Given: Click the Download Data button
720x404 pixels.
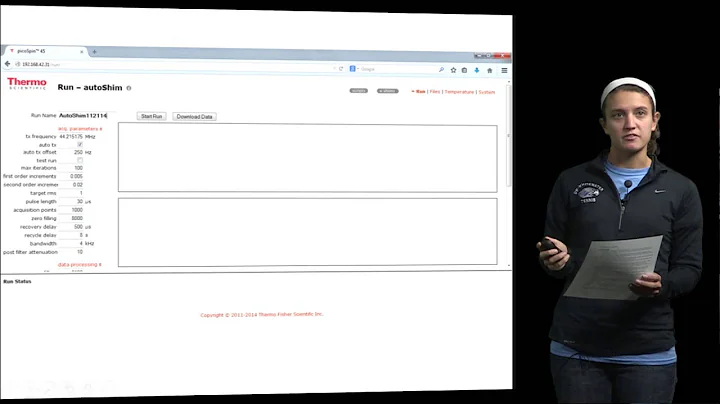Looking at the screenshot, I should (x=194, y=117).
